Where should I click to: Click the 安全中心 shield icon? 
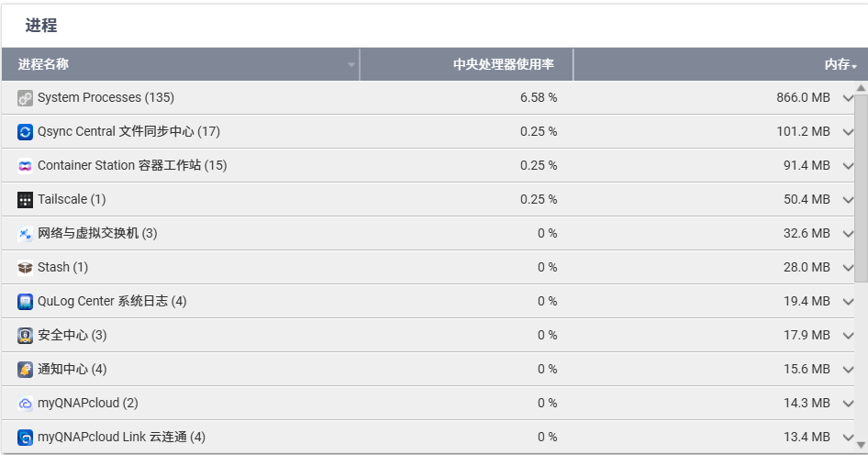coord(25,336)
